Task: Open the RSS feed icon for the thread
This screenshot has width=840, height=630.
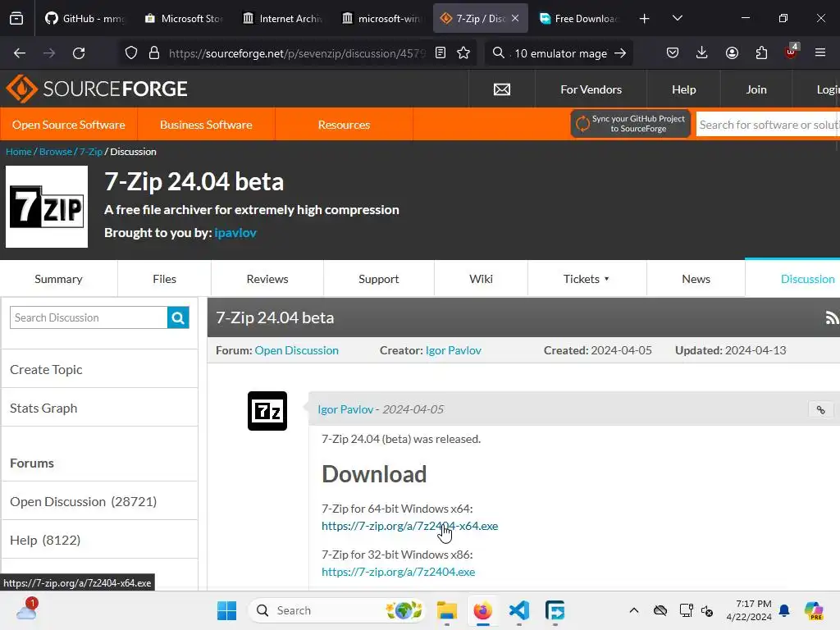Action: coord(832,317)
